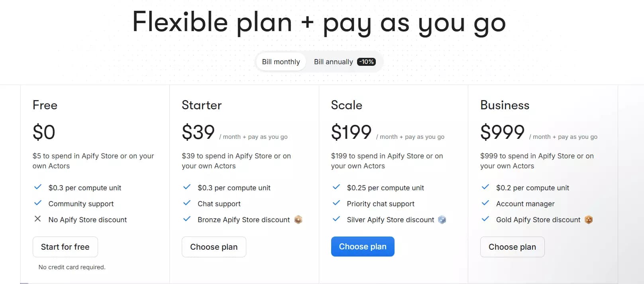The image size is (644, 284).
Task: Click the Free plan heading
Action: [x=45, y=105]
